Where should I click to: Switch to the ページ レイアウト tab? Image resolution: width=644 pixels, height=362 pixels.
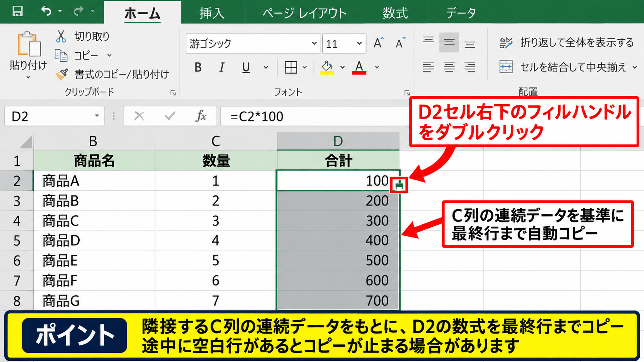[304, 13]
